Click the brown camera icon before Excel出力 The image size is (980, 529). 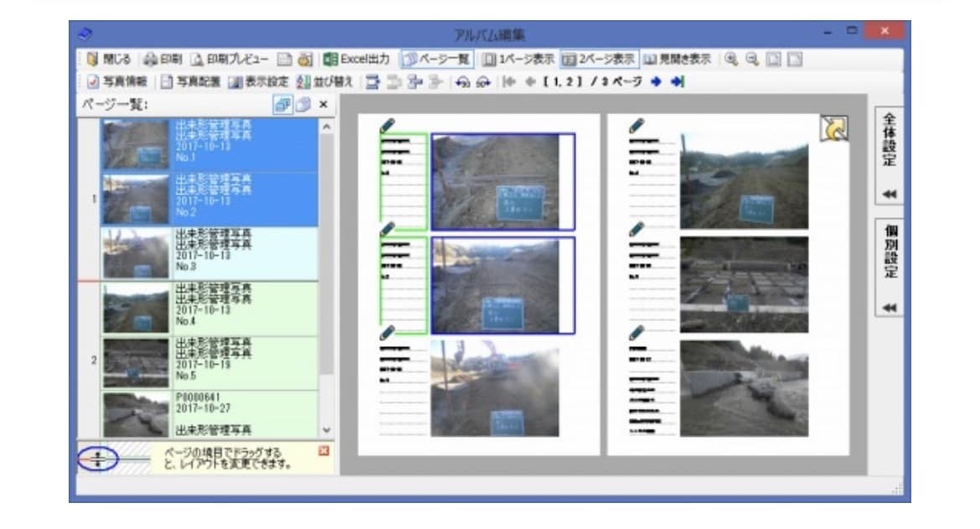pyautogui.click(x=305, y=60)
